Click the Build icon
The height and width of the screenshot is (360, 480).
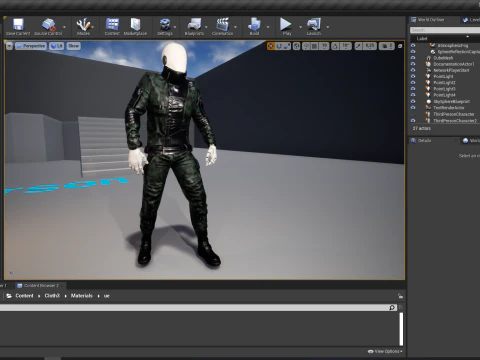tap(254, 27)
